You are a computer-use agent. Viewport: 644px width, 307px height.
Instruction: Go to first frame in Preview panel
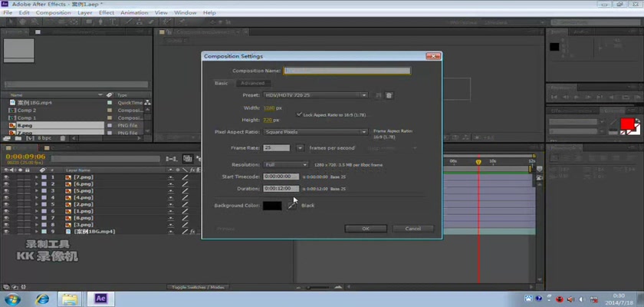554,97
